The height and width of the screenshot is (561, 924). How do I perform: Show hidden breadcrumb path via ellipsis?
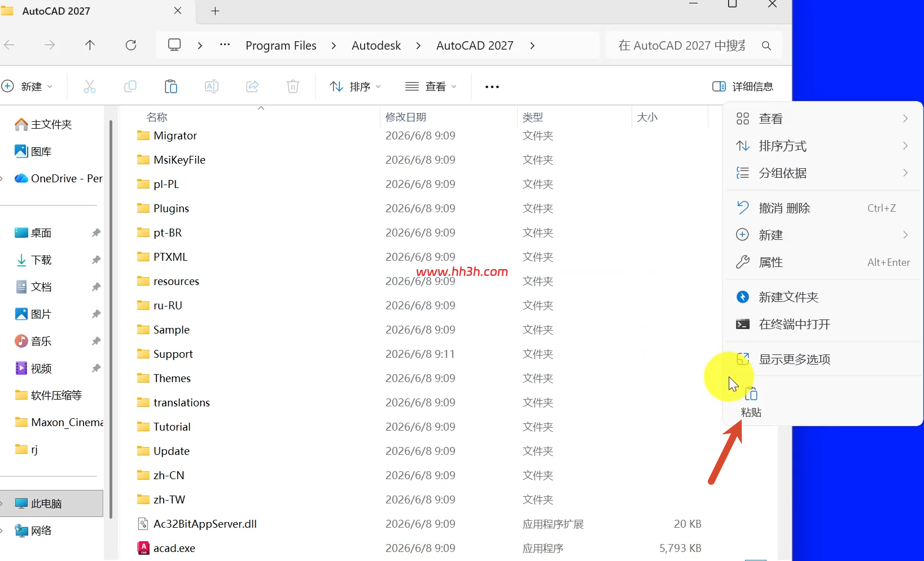[225, 45]
